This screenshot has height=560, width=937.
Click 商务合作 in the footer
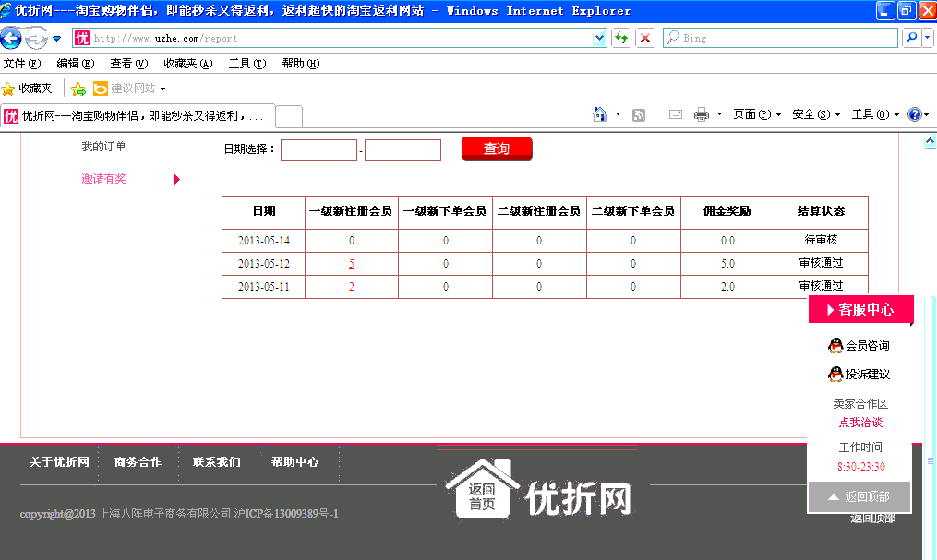pos(138,462)
